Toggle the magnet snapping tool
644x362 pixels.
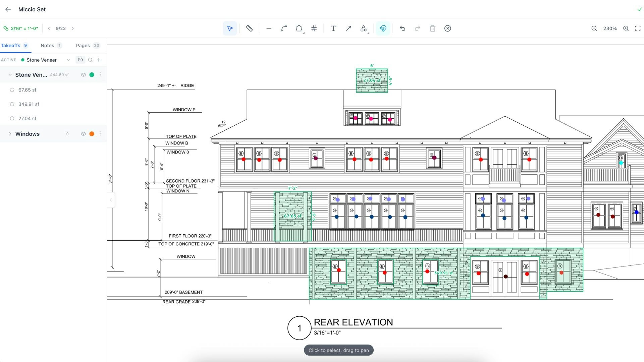tap(383, 28)
